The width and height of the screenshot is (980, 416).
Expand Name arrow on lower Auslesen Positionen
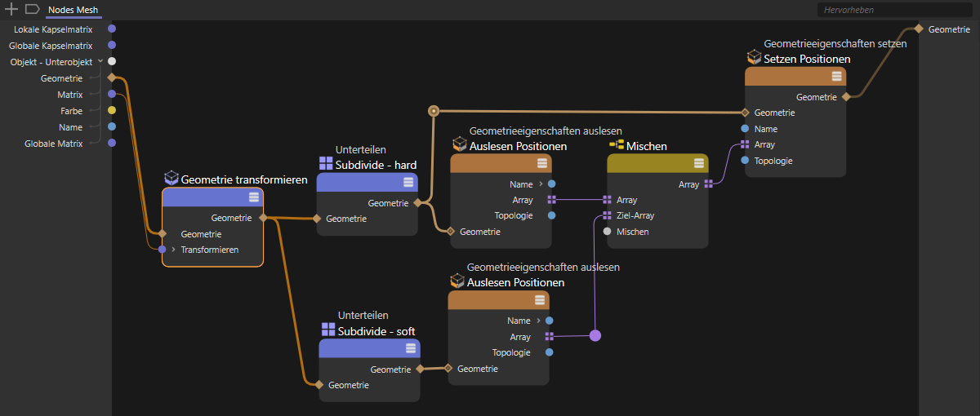pyautogui.click(x=539, y=321)
